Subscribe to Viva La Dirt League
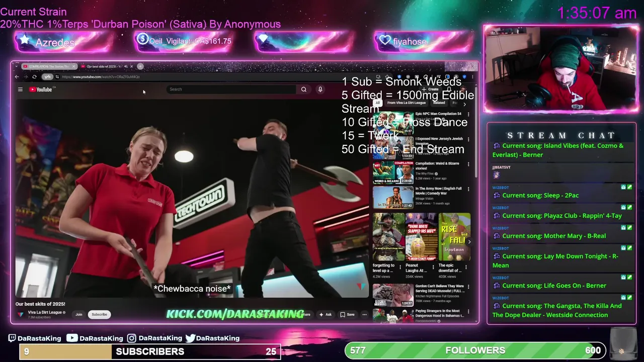 click(x=99, y=314)
